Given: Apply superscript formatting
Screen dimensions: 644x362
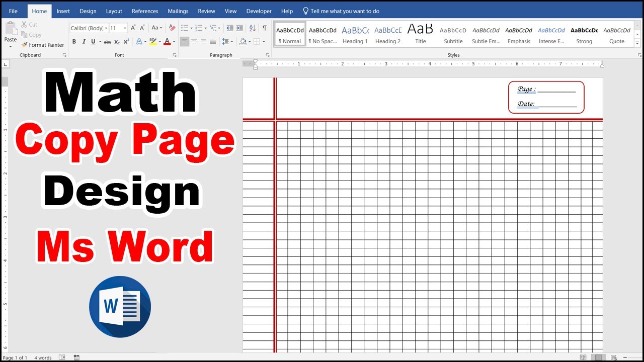Looking at the screenshot, I should [x=126, y=42].
